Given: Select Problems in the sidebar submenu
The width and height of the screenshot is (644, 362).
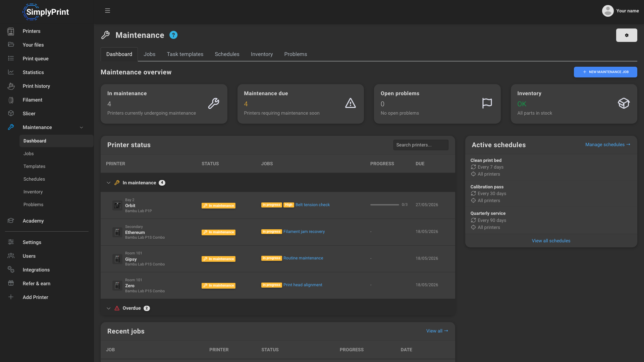Looking at the screenshot, I should point(33,204).
